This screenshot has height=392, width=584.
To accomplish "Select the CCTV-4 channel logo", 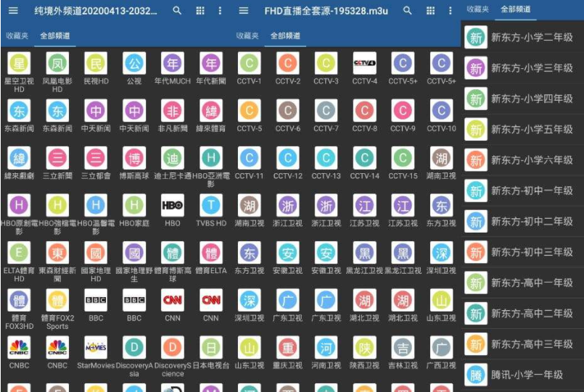I will click(364, 64).
